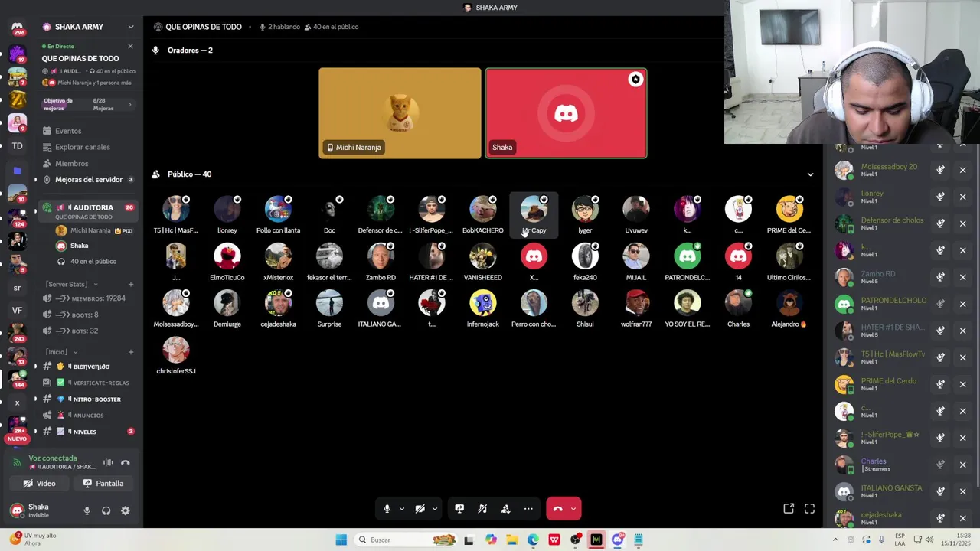
Task: Expand the Objetivo de mejoras progress bar
Action: point(88,105)
